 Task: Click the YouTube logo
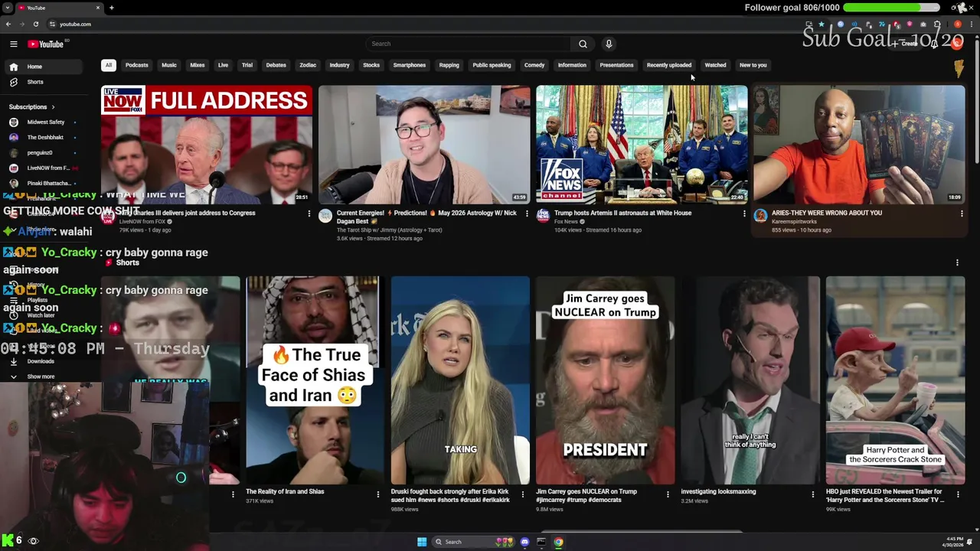tap(46, 44)
